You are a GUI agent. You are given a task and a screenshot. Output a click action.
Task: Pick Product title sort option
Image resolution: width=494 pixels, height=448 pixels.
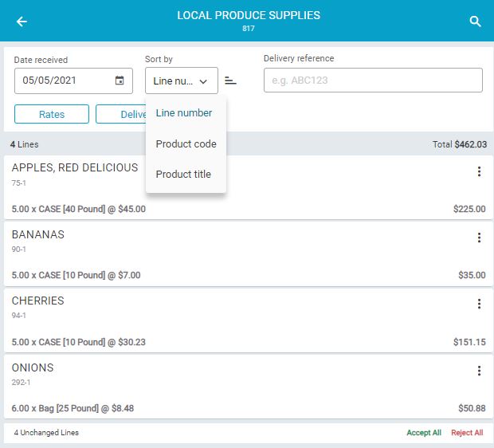[183, 175]
